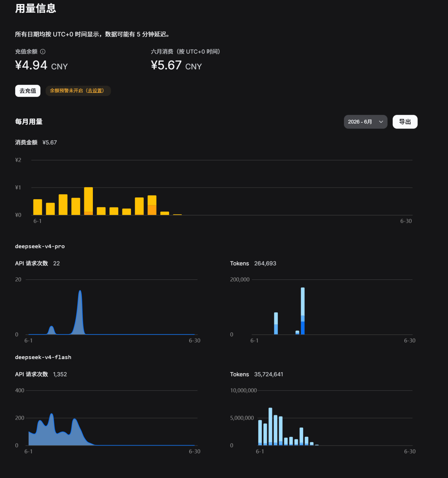Open the 2026 - 6月 month dropdown

point(365,122)
